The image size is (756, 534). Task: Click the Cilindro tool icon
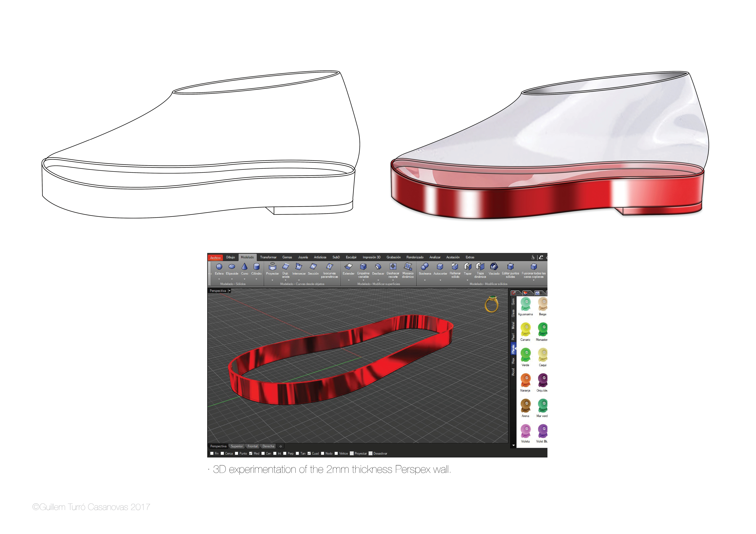coord(256,266)
